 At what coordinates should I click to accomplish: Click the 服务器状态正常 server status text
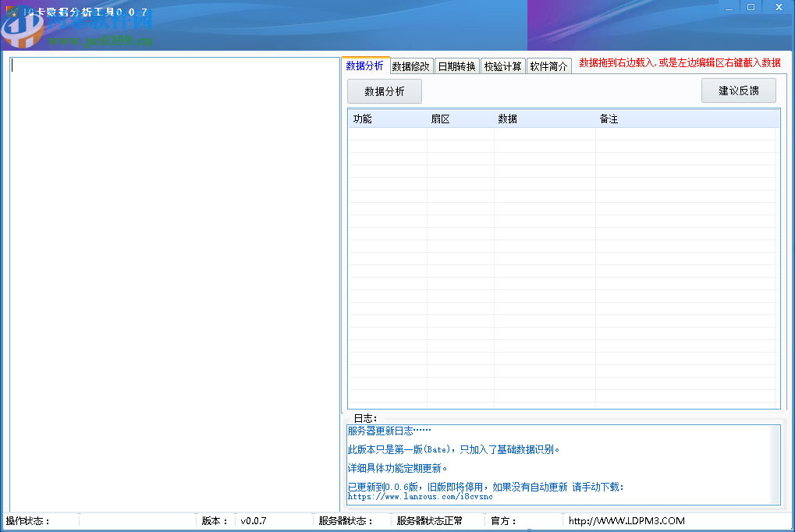click(428, 520)
